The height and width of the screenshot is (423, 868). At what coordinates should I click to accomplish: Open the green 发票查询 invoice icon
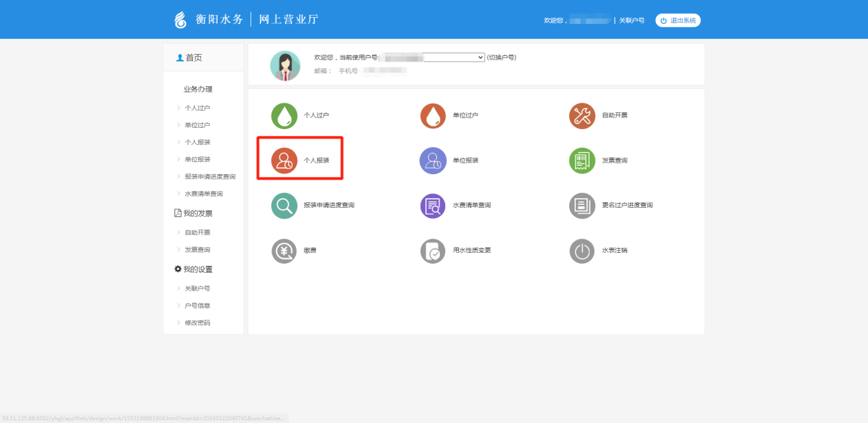pos(582,161)
